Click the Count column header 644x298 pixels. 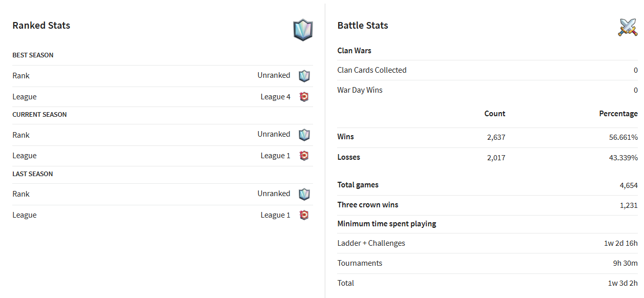point(495,114)
